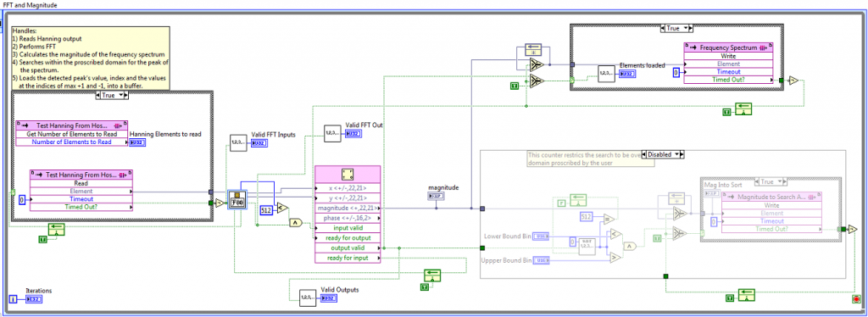868x317 pixels.
Task: Click the Test Hanning From Host Read node header
Action: point(81,175)
